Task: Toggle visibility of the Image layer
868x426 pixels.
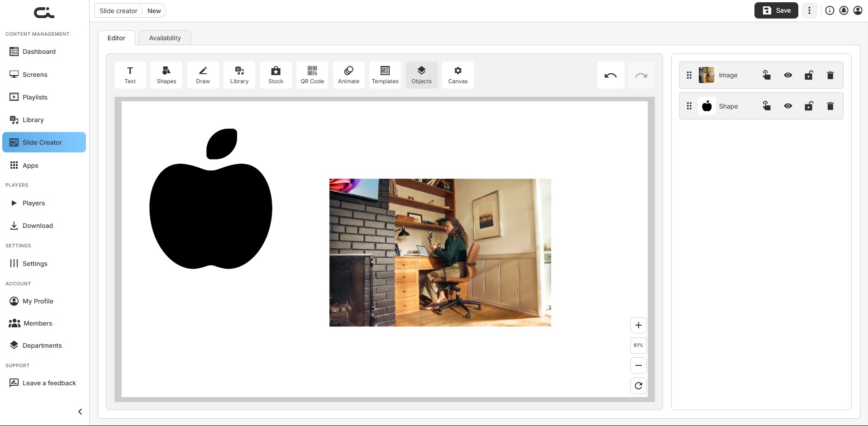Action: pos(788,75)
